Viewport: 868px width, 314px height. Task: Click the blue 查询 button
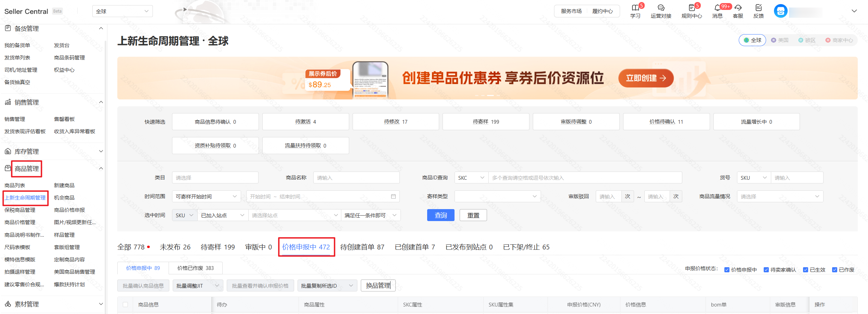pos(440,215)
